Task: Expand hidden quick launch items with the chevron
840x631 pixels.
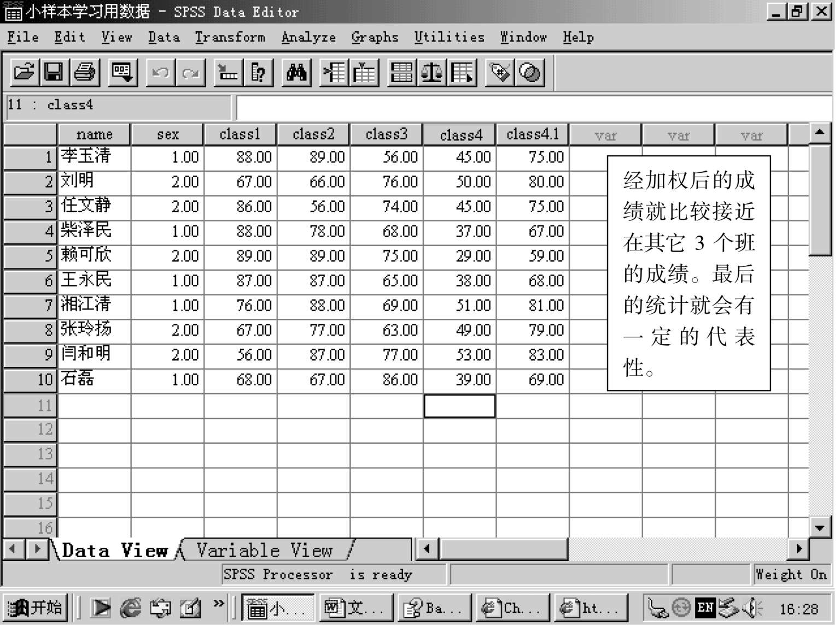Action: pos(219,603)
